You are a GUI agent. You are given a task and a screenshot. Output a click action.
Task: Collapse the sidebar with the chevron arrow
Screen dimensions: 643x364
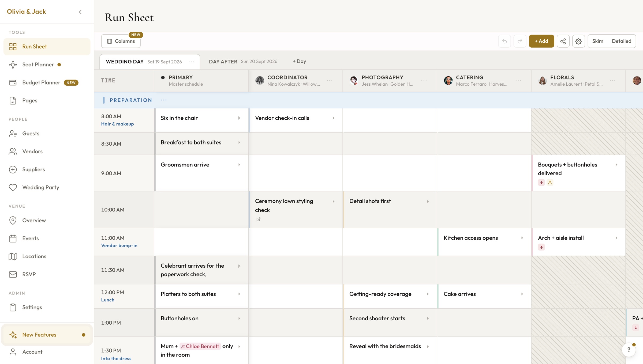[x=80, y=12]
